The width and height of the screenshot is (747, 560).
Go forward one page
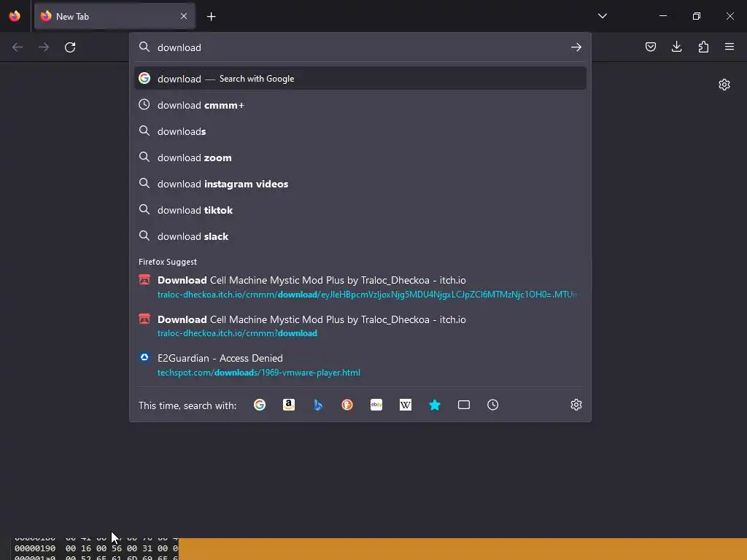click(44, 47)
